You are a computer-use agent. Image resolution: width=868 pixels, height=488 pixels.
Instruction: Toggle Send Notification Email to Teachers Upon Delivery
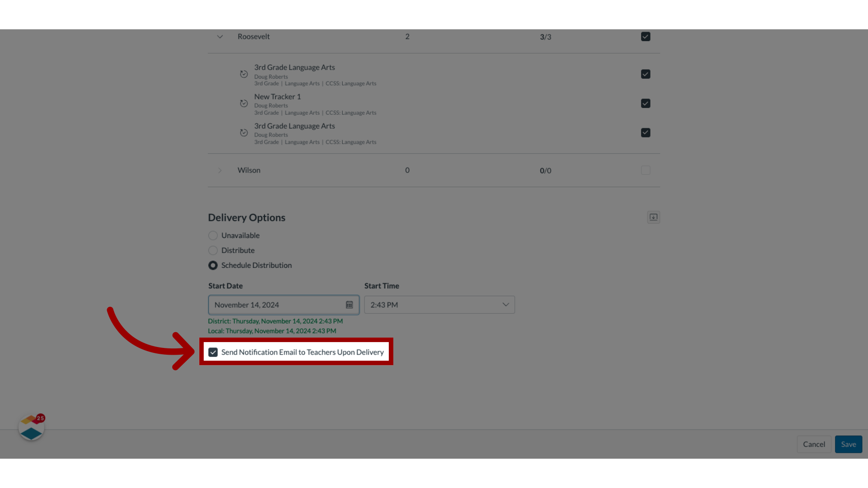213,352
